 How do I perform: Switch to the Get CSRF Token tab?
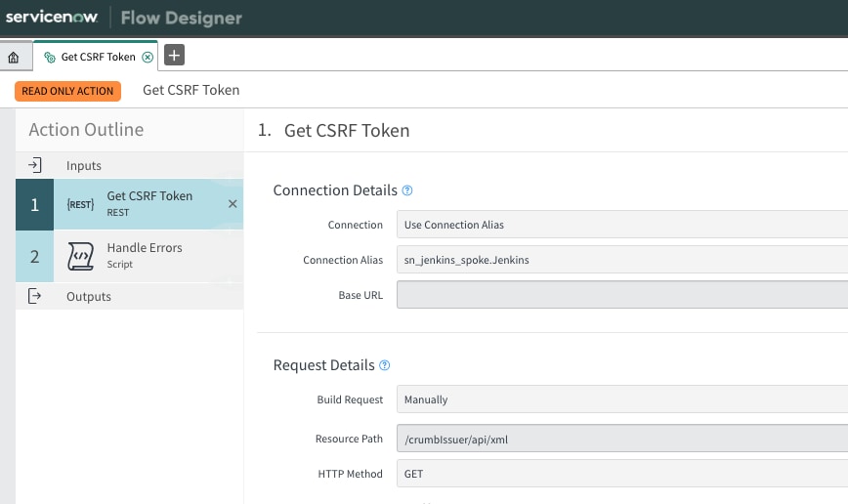(98, 57)
